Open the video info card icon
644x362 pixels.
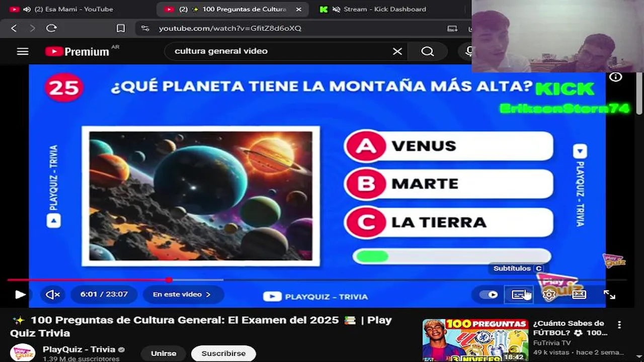click(616, 77)
